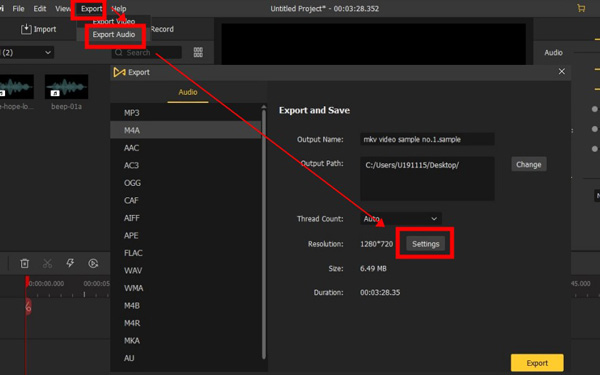Switch to the Audio tab in Export dialog
The width and height of the screenshot is (600, 375).
[x=188, y=92]
